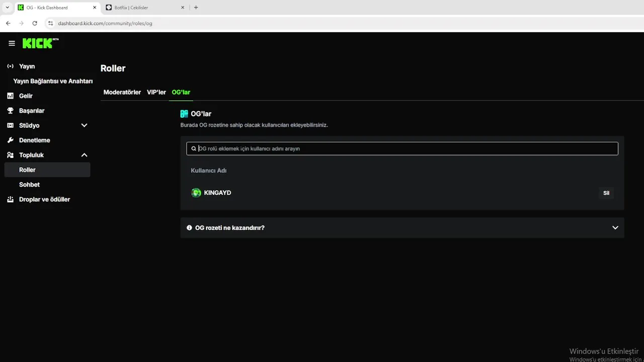Reload the page with refresh icon
This screenshot has width=644, height=362.
tap(35, 23)
